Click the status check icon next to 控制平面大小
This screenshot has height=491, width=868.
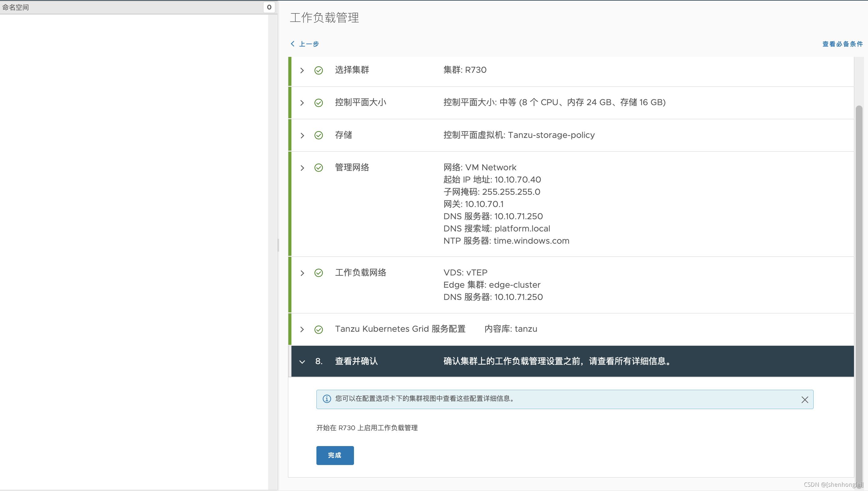(x=319, y=103)
